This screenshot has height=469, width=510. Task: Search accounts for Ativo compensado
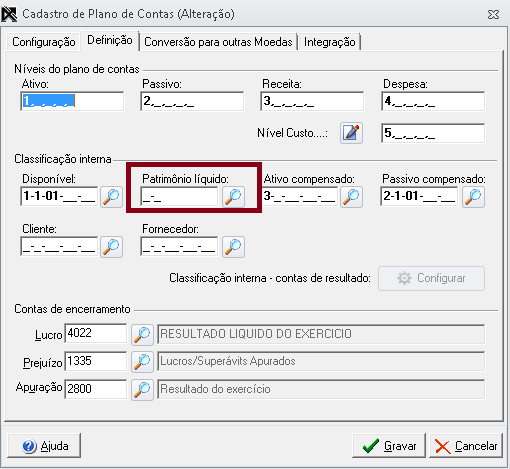[x=351, y=197]
